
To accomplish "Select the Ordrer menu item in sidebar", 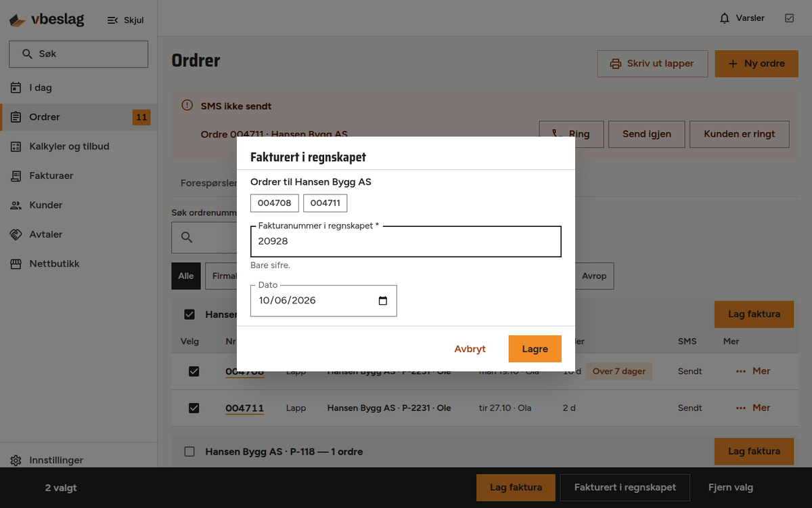I will [x=78, y=117].
